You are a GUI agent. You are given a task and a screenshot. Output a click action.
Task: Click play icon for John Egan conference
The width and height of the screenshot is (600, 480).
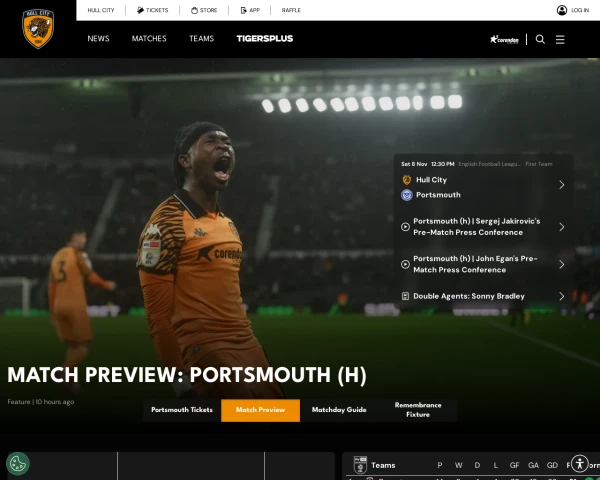[405, 264]
